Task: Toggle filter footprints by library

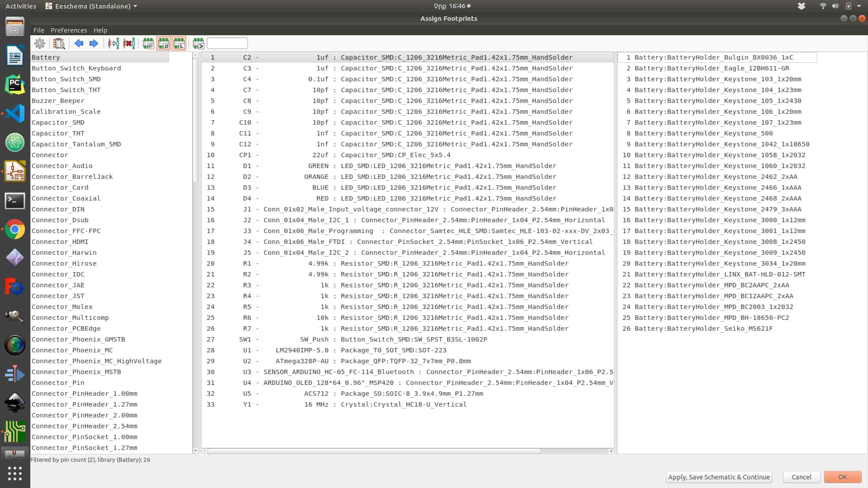Action: (179, 43)
